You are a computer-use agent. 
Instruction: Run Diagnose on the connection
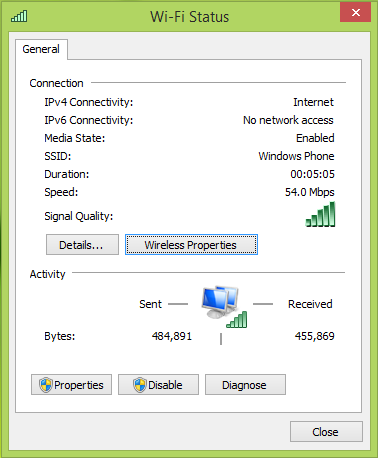point(245,385)
